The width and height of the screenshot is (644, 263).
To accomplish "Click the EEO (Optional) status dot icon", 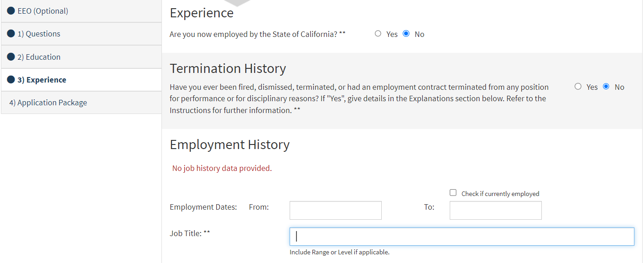I will coord(11,11).
